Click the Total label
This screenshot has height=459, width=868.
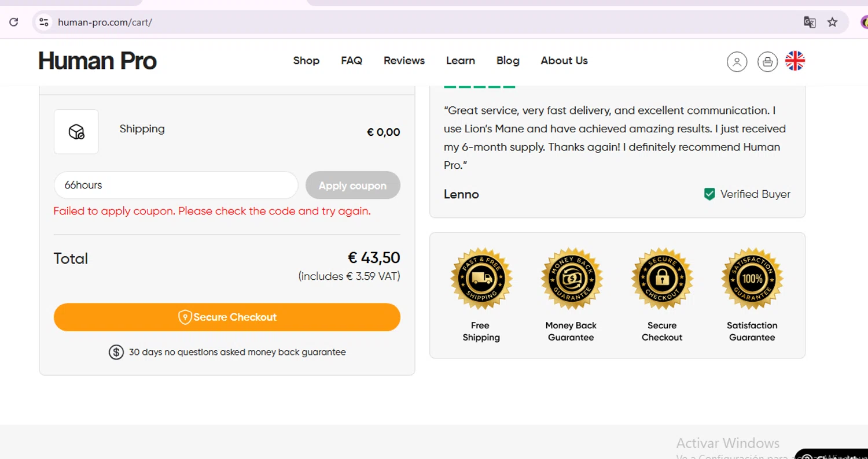pyautogui.click(x=71, y=258)
